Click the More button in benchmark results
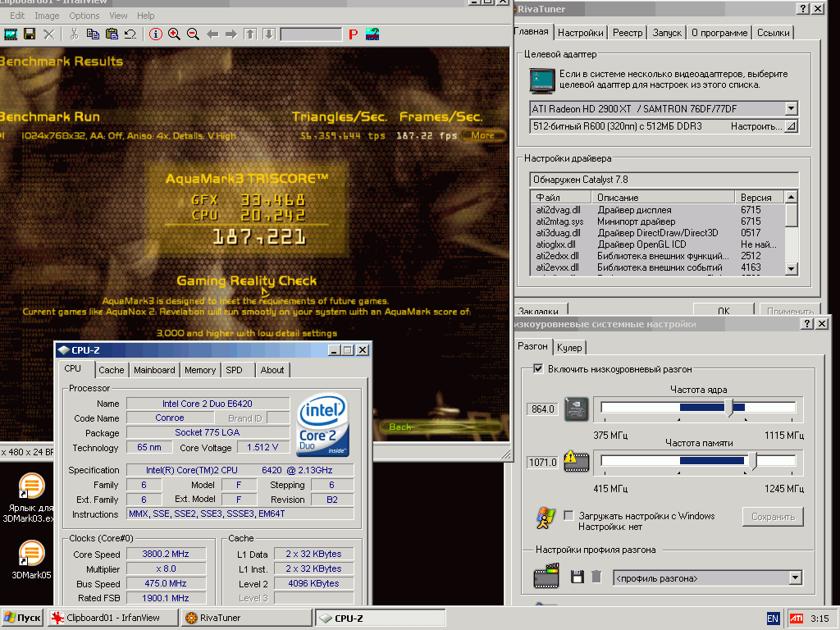The height and width of the screenshot is (630, 840). [x=482, y=135]
